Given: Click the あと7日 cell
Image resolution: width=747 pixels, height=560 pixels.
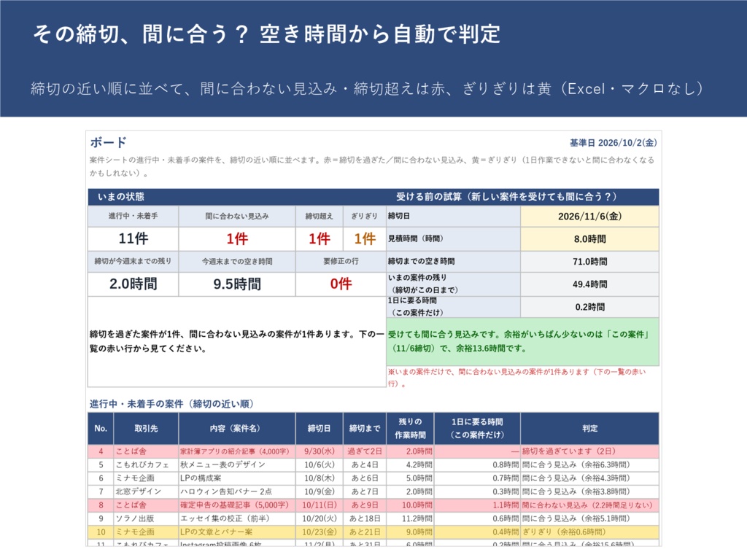Looking at the screenshot, I should 365,491.
